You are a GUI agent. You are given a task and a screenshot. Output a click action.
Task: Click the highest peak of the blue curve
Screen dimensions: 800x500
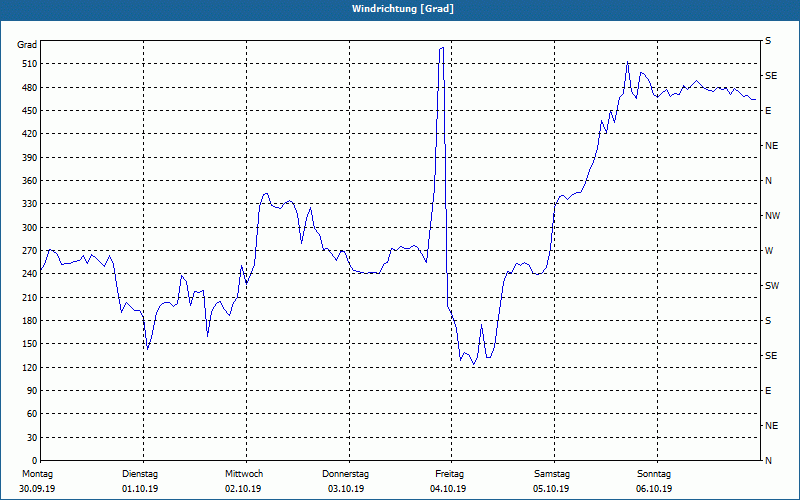click(441, 48)
